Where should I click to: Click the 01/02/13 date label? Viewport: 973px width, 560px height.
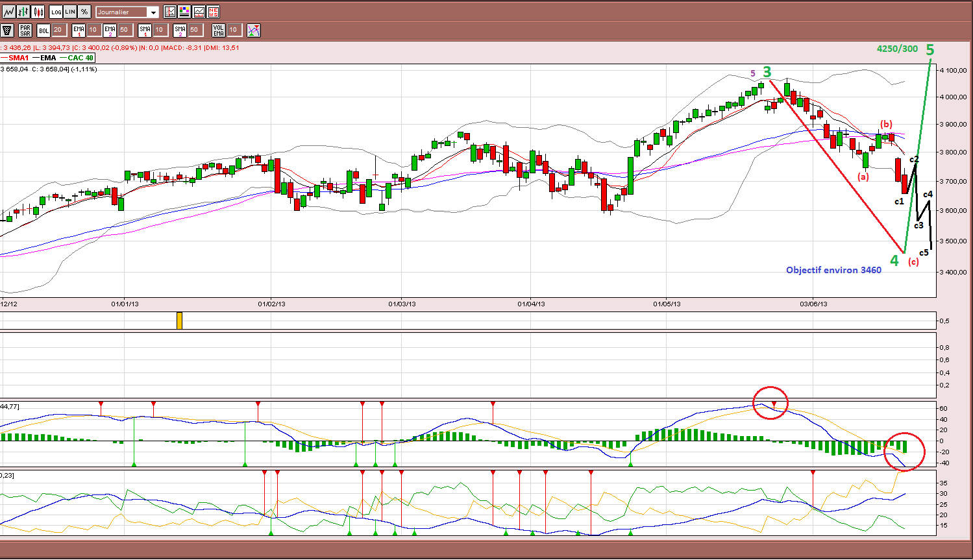(271, 304)
